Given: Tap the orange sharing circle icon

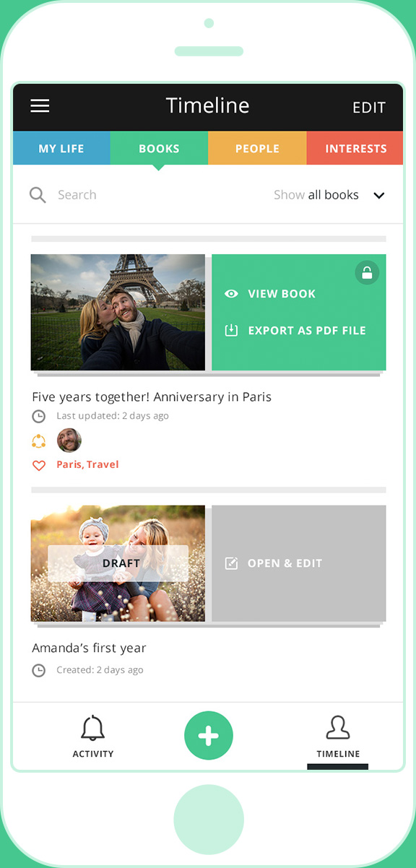Looking at the screenshot, I should (x=39, y=440).
